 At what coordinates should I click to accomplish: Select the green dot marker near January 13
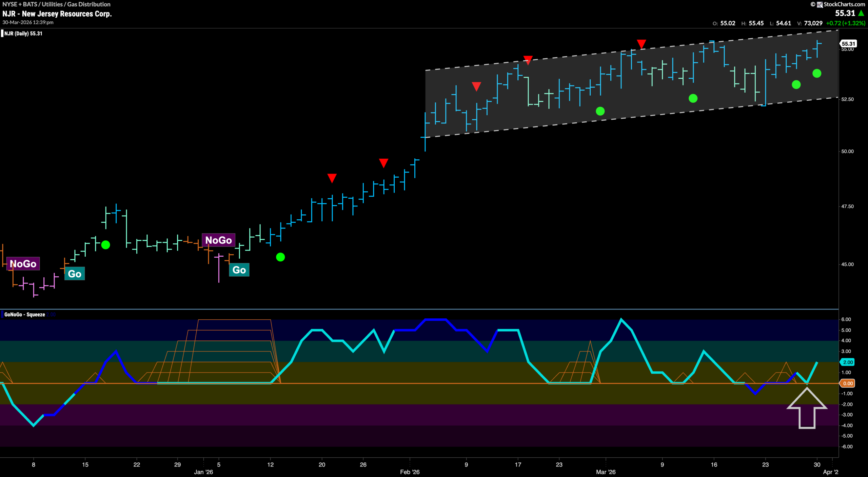tap(280, 257)
